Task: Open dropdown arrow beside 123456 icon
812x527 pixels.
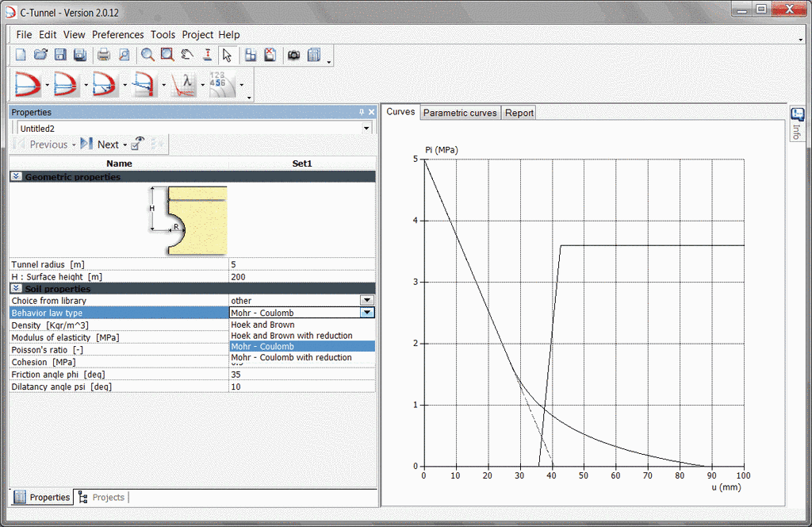Action: (x=241, y=84)
